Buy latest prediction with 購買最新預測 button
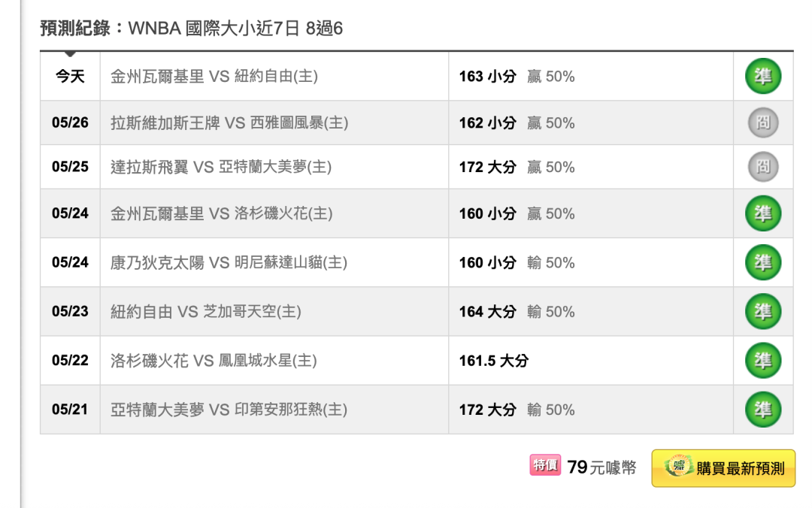 723,468
